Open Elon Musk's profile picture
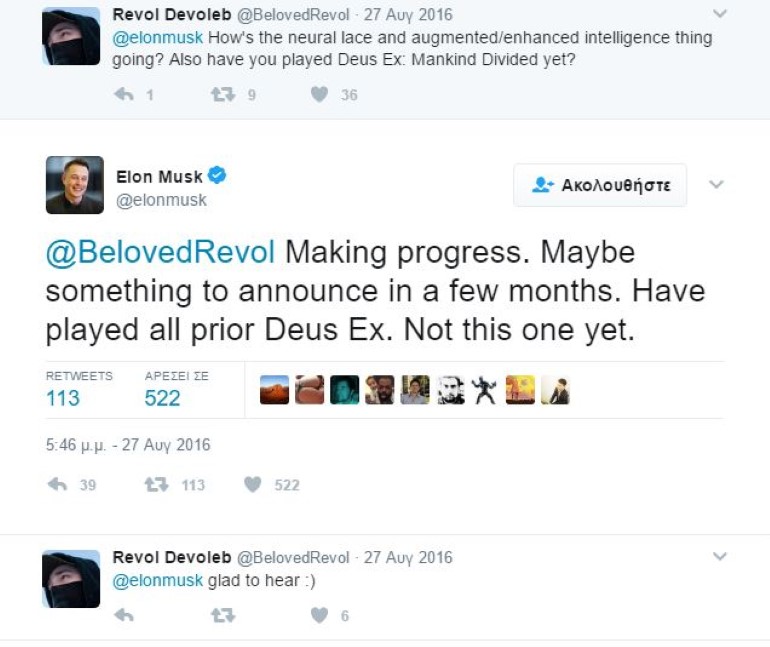Screen dimensions: 770x647 [75, 185]
